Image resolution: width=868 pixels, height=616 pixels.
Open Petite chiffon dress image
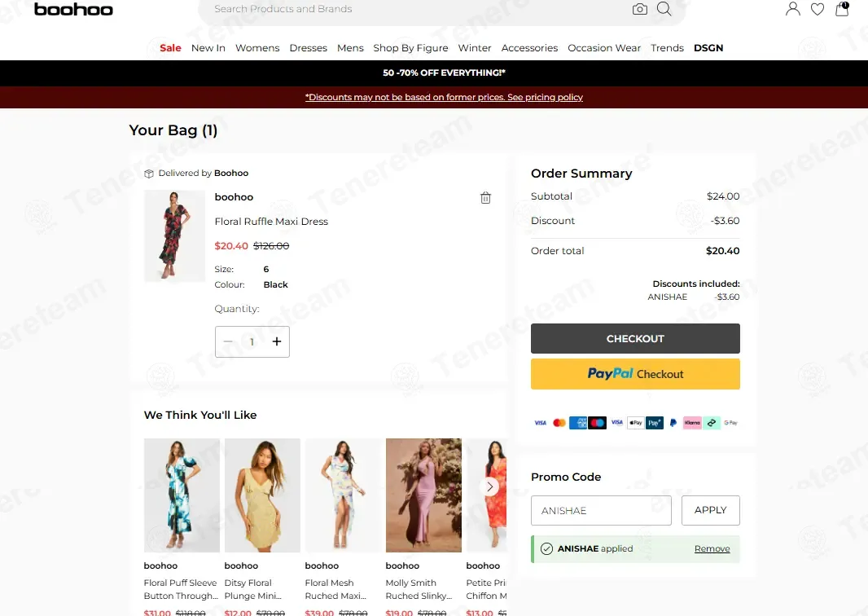coord(486,495)
